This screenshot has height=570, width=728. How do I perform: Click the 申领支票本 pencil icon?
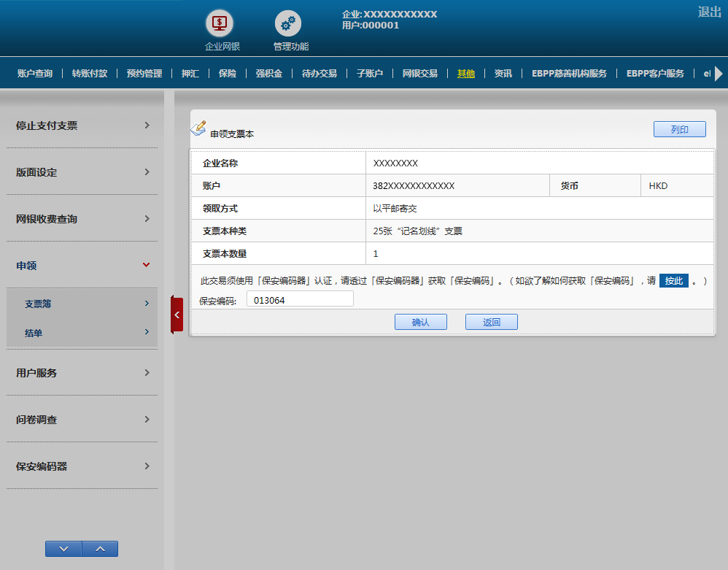tap(198, 128)
